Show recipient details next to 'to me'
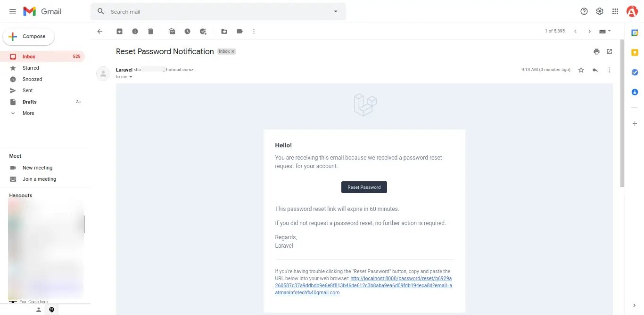The width and height of the screenshot is (644, 315). (131, 77)
